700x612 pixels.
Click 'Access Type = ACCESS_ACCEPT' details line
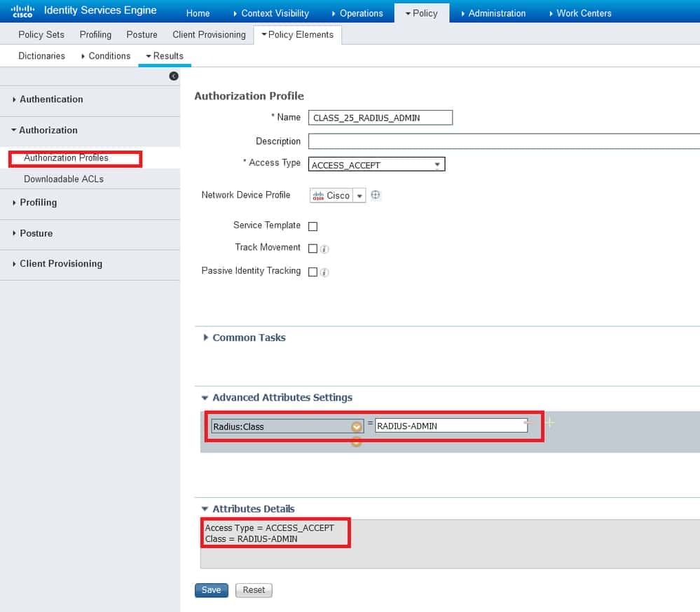coord(269,528)
